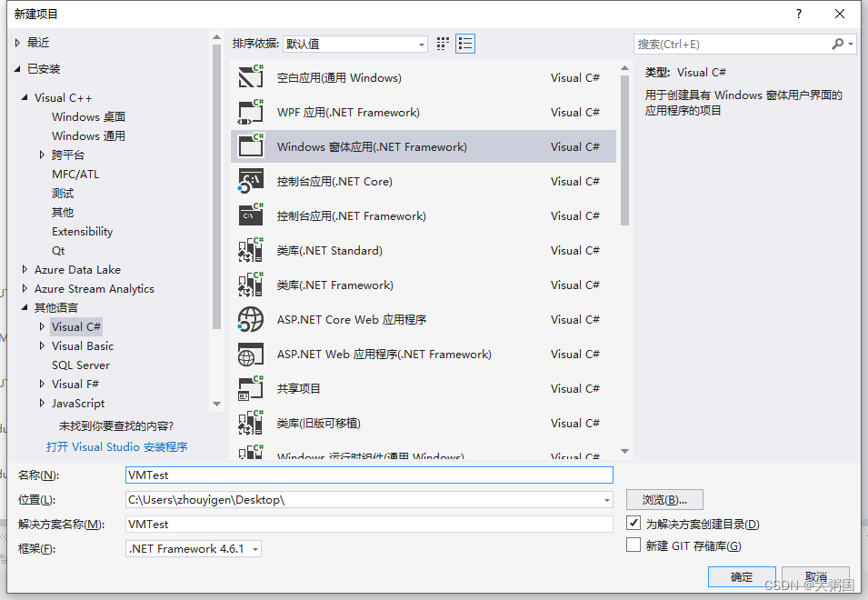Click the 控制台应用(.NET Framework) template icon
The height and width of the screenshot is (600, 868).
click(251, 215)
